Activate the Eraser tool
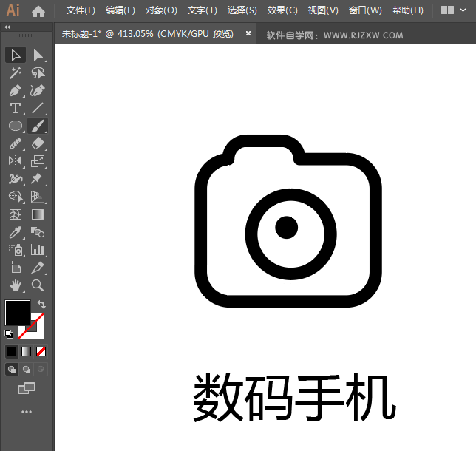 click(x=38, y=143)
